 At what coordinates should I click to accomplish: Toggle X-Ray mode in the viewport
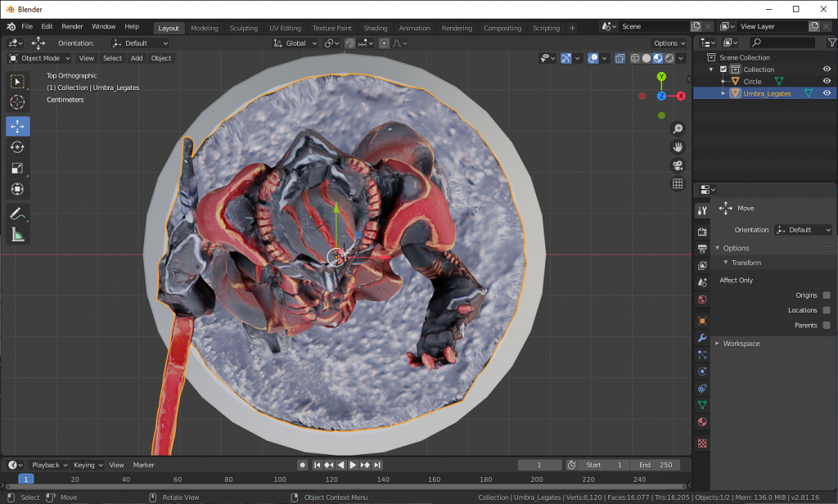(x=619, y=58)
